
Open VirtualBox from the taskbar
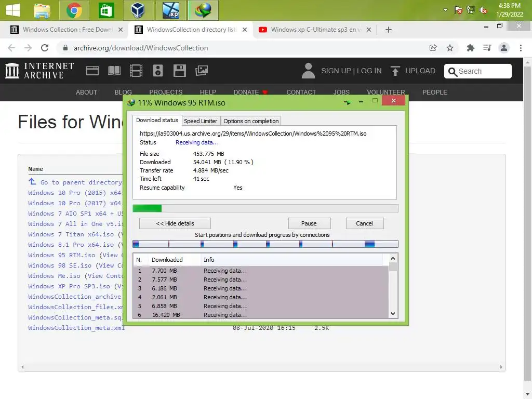coord(138,10)
